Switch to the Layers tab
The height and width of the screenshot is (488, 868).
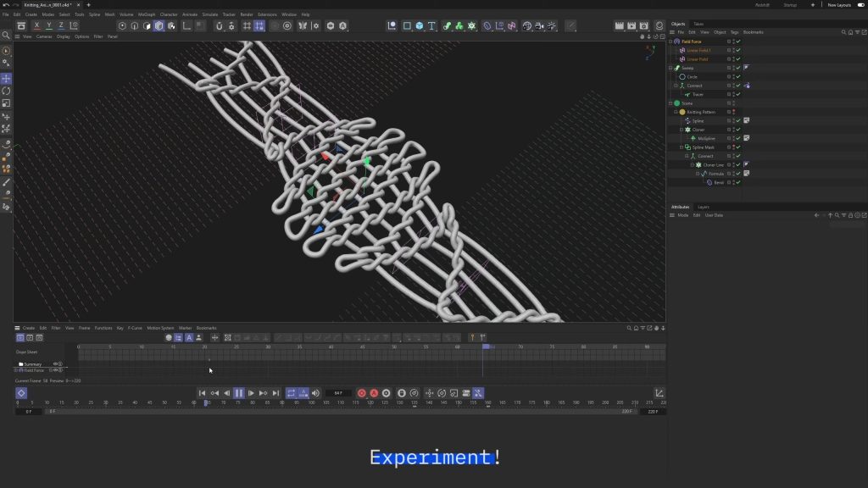[704, 207]
